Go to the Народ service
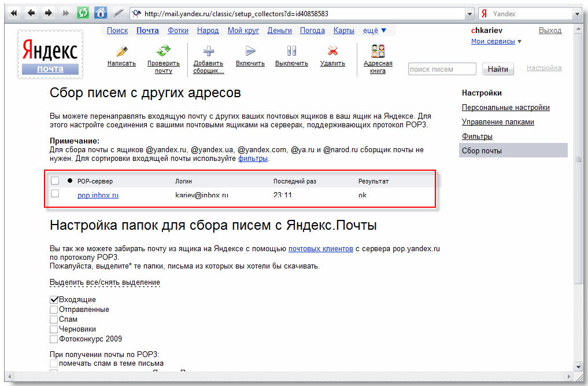The height and width of the screenshot is (386, 588). pyautogui.click(x=208, y=31)
